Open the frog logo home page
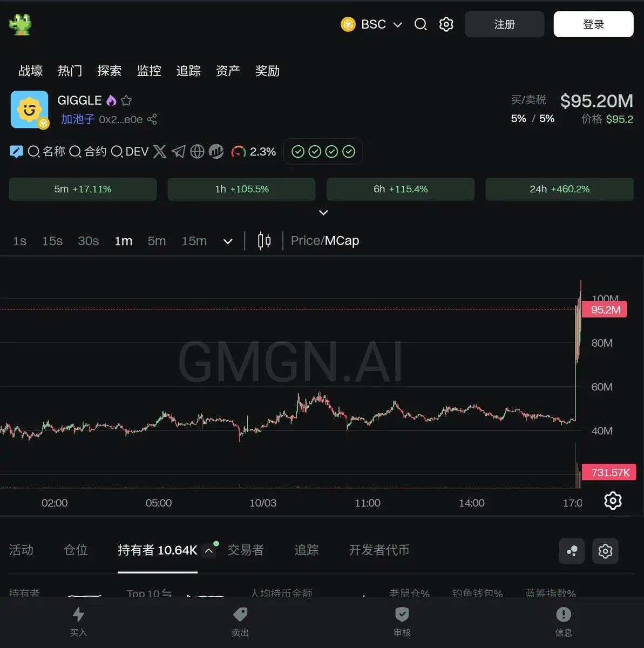Screen dimensions: 644x648 [x=20, y=25]
